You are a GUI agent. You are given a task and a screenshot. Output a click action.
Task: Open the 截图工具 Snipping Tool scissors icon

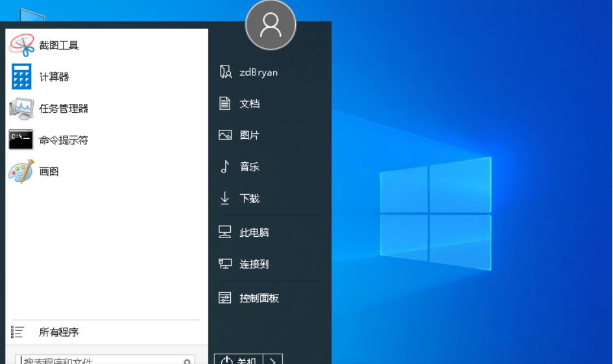pos(21,45)
